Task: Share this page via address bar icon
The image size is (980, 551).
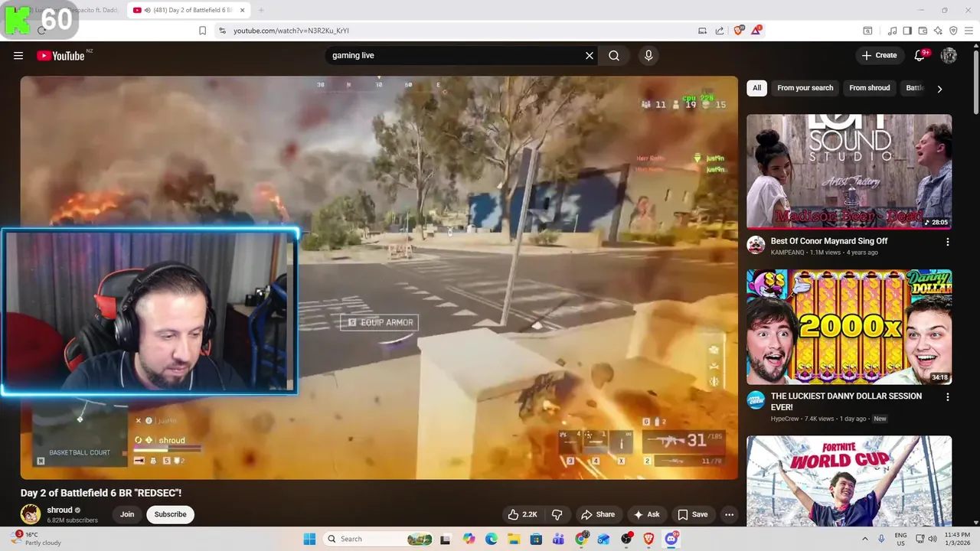Action: (x=720, y=31)
